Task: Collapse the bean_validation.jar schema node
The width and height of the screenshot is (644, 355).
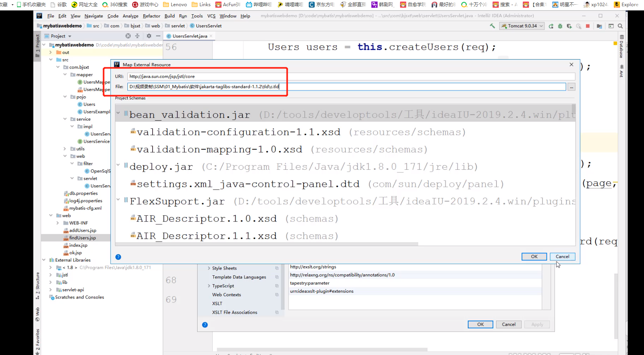Action: pyautogui.click(x=118, y=113)
